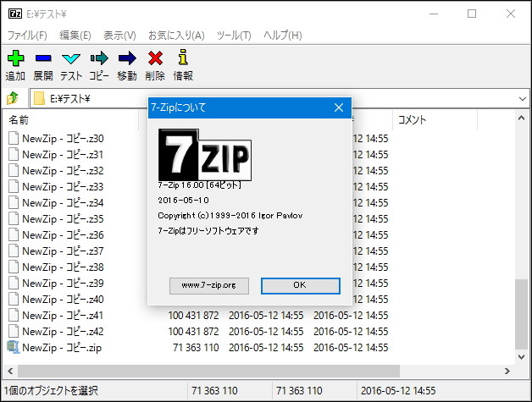The height and width of the screenshot is (402, 532).
Task: Click the 移動 (Move) blue arrow icon
Action: click(x=127, y=58)
